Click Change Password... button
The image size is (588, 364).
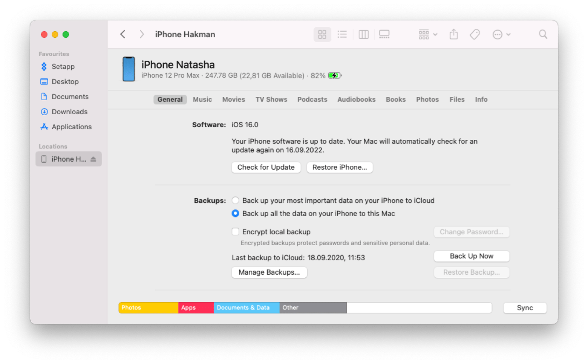point(472,232)
